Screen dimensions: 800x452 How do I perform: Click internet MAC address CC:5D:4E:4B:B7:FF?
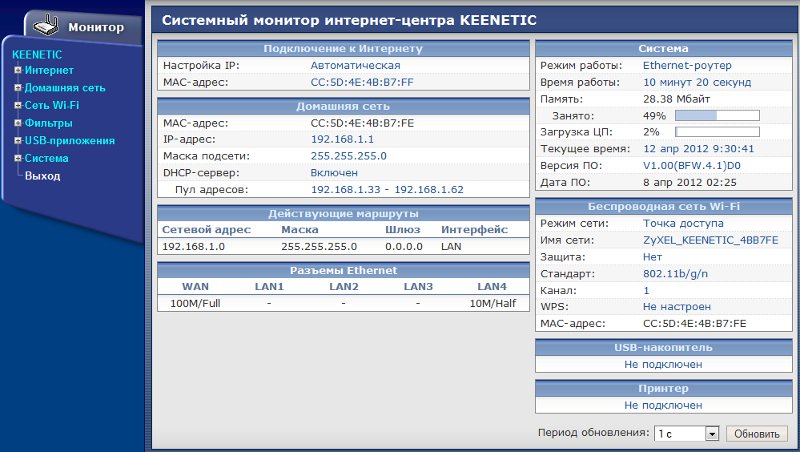click(x=362, y=82)
